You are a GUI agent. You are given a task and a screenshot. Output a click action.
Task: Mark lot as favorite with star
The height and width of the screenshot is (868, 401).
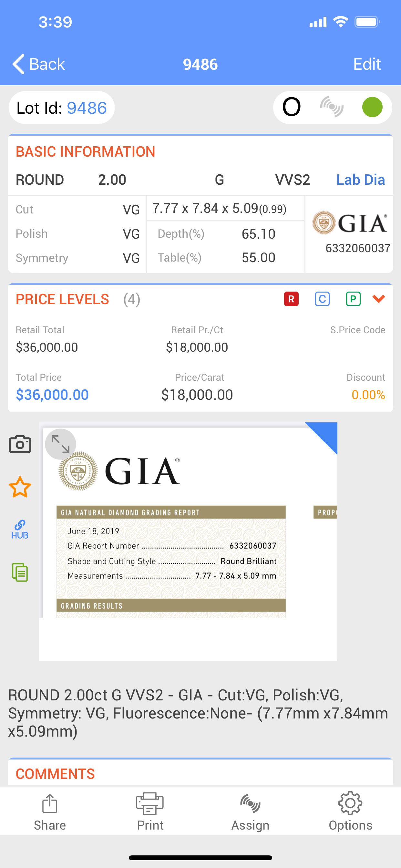(20, 487)
